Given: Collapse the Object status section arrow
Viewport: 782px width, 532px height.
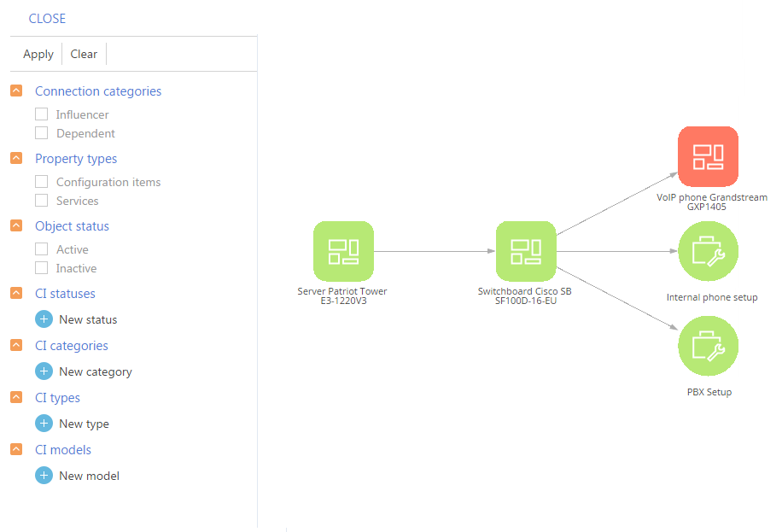Looking at the screenshot, I should point(16,225).
